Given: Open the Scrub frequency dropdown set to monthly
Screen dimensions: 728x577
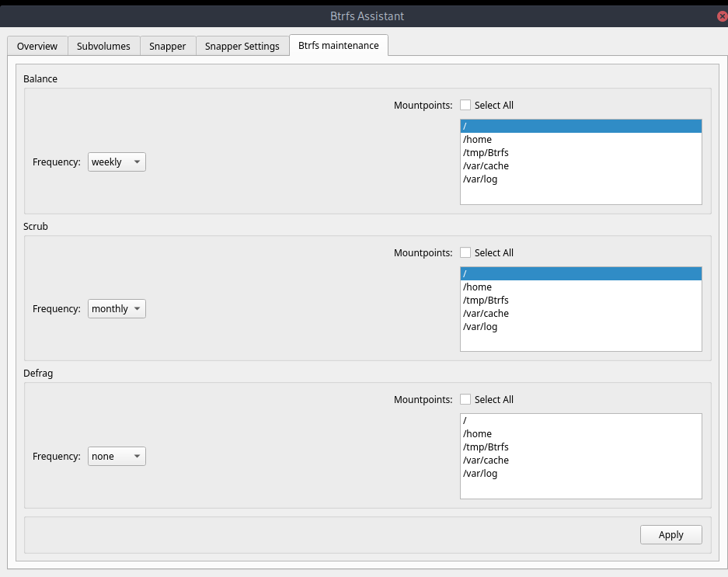Looking at the screenshot, I should coord(117,309).
